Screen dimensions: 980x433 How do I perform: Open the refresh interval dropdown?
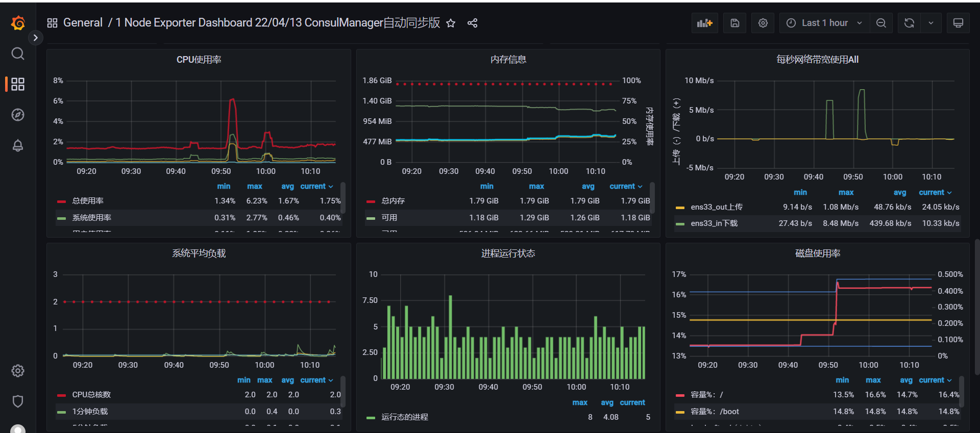click(x=931, y=23)
